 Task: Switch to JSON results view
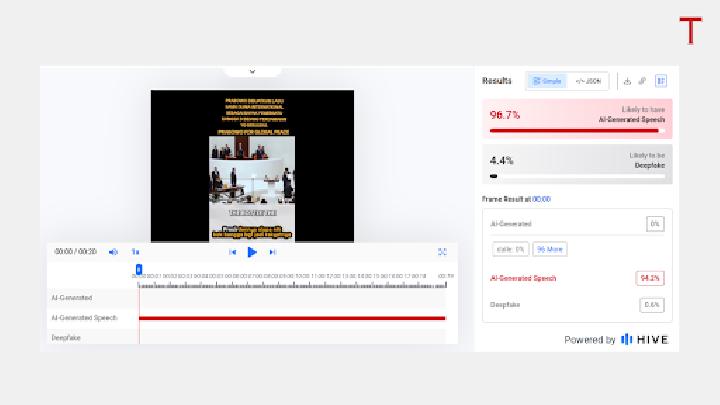[x=587, y=81]
